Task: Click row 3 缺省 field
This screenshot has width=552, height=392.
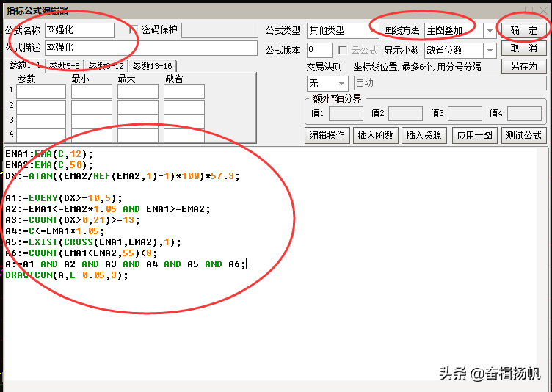Action: click(x=184, y=121)
